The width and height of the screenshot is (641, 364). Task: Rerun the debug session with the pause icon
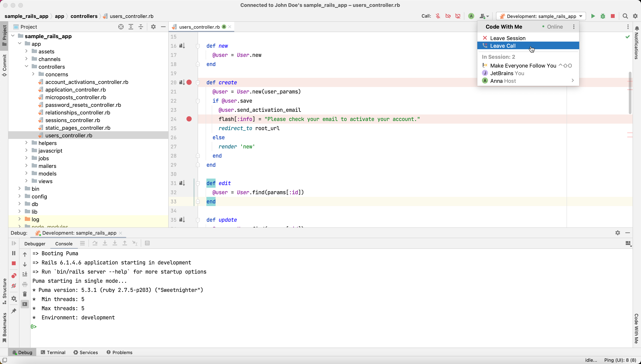14,253
